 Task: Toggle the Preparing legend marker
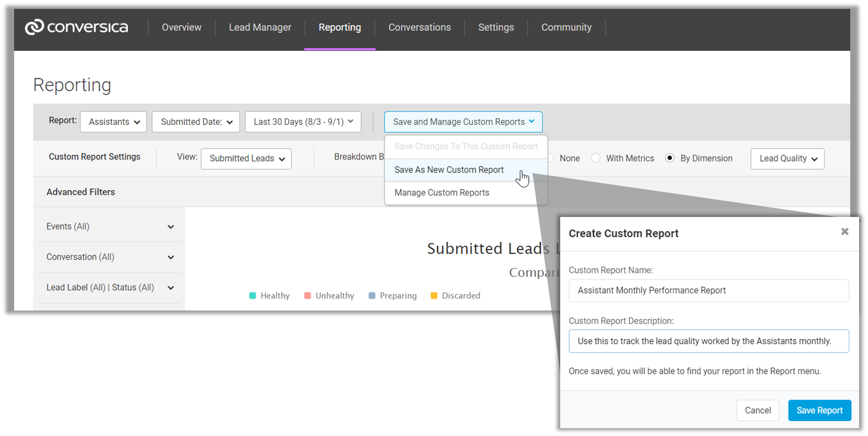372,296
